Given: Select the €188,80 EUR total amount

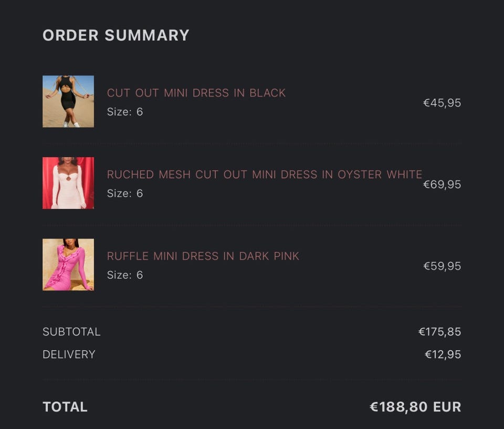Looking at the screenshot, I should click(415, 407).
